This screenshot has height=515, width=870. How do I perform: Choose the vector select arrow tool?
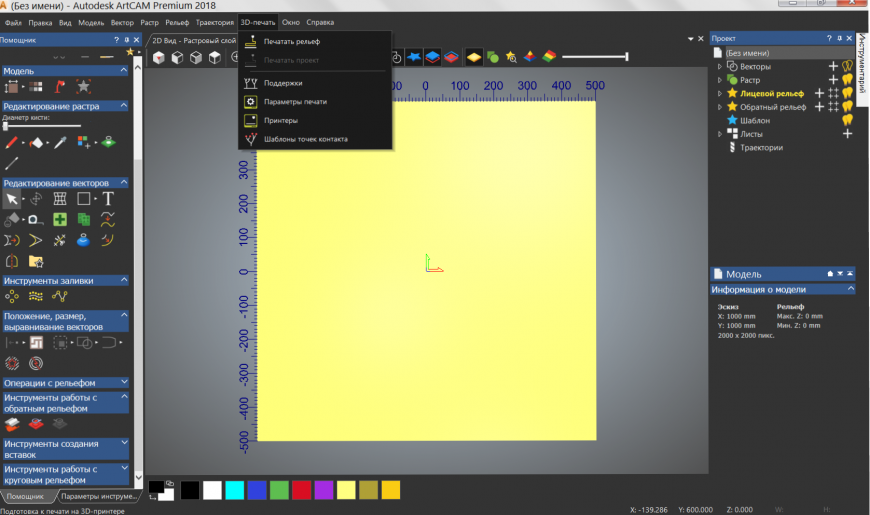click(x=12, y=199)
